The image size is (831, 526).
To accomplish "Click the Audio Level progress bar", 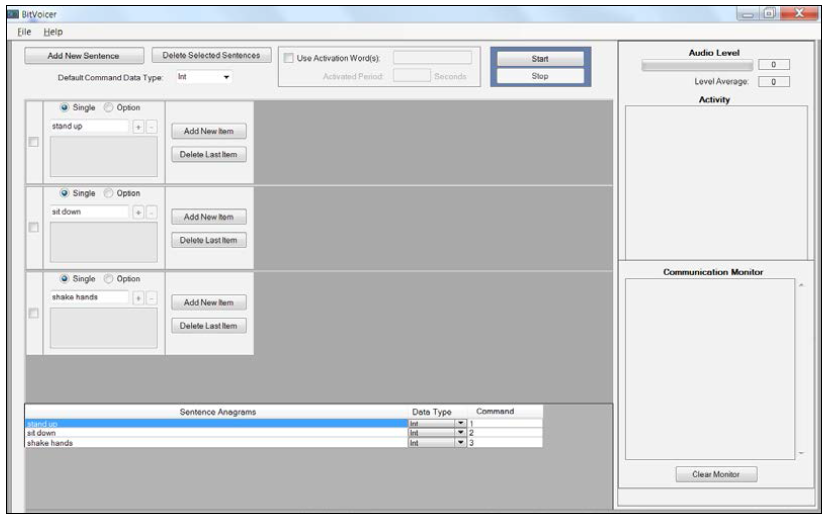I will pyautogui.click(x=697, y=66).
